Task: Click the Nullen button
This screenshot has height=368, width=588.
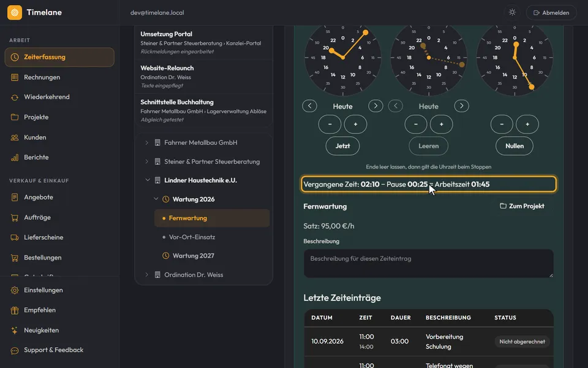Action: 514,146
